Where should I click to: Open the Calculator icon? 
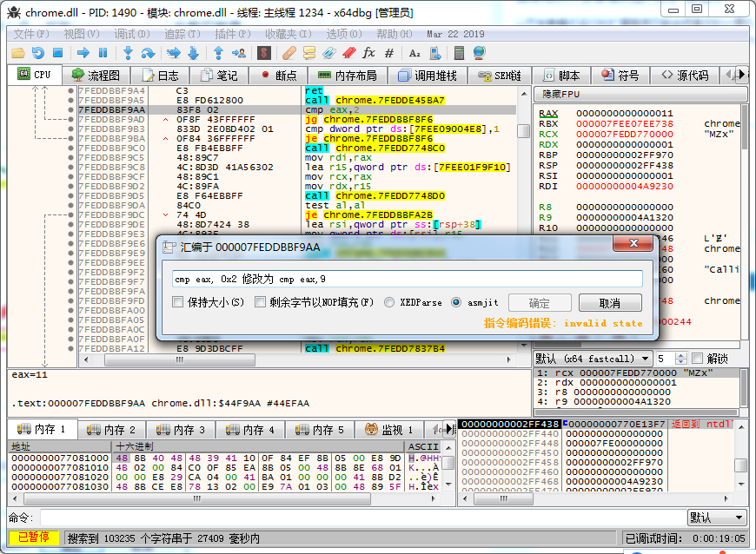459,53
